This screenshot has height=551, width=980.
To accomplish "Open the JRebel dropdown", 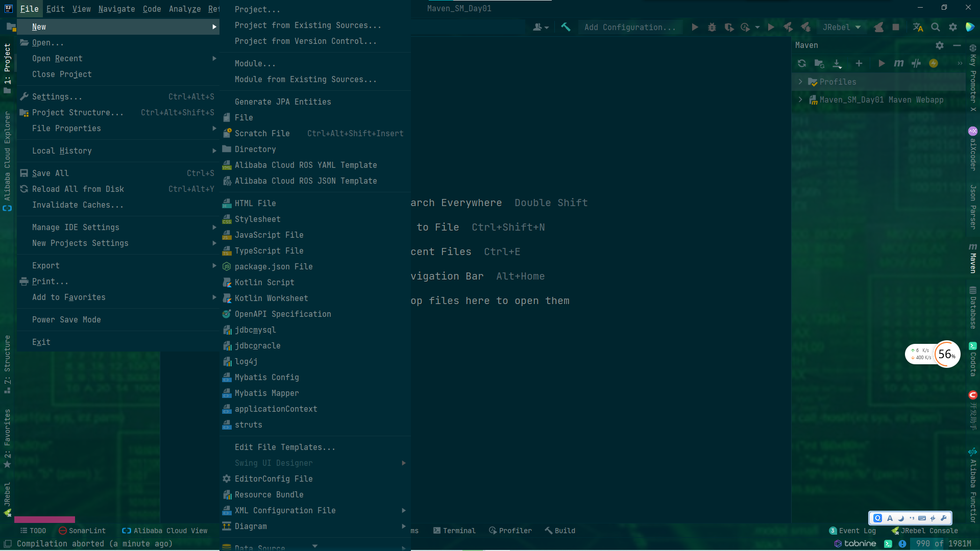I will coord(841,27).
